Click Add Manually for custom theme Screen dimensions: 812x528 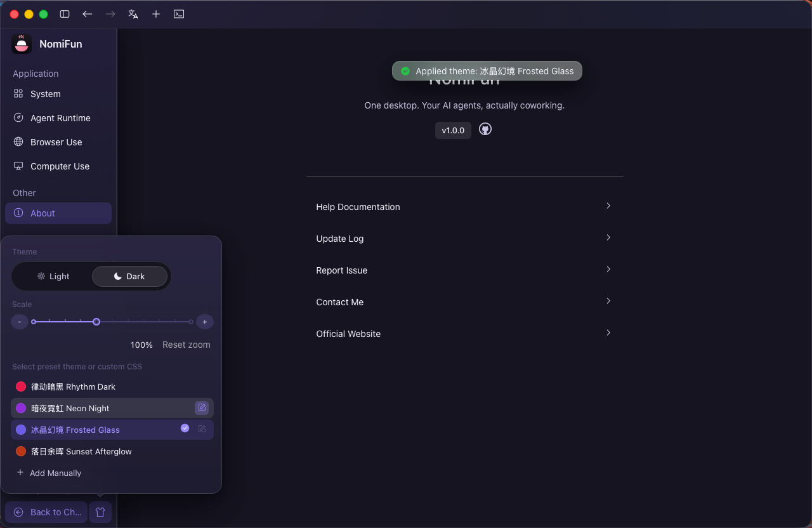point(49,473)
